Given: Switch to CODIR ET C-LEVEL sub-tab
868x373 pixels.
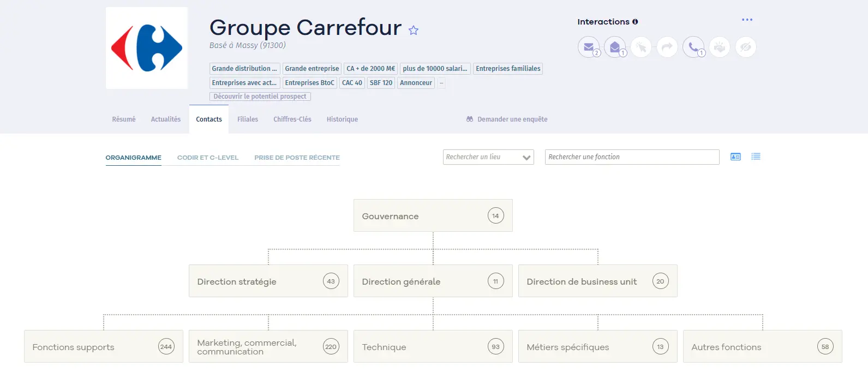Looking at the screenshot, I should pyautogui.click(x=208, y=158).
